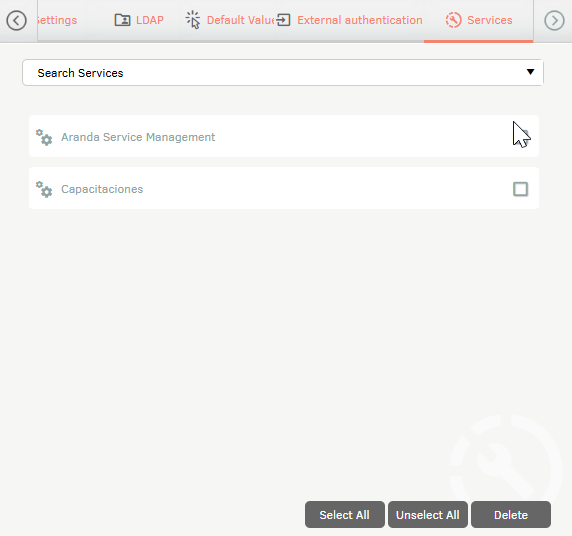Viewport: 572px width, 536px height.
Task: Click the Select All button
Action: 345,514
